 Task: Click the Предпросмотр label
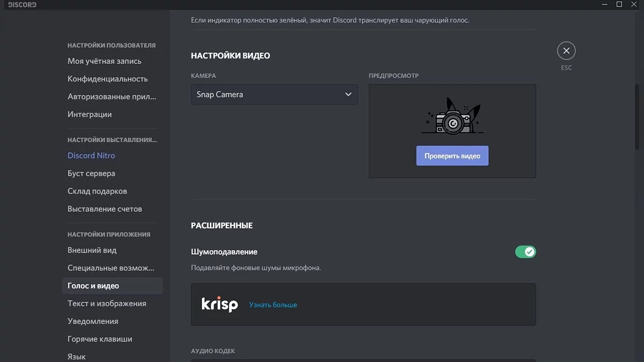coord(393,76)
